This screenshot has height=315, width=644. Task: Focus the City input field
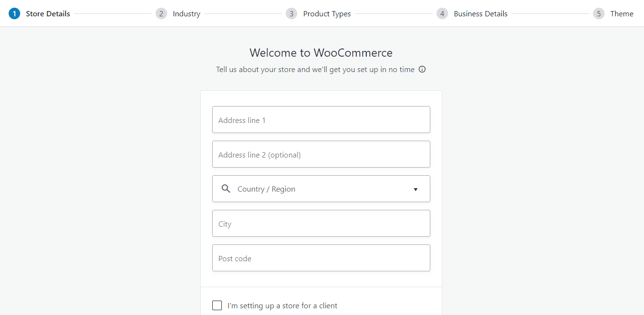coord(321,223)
